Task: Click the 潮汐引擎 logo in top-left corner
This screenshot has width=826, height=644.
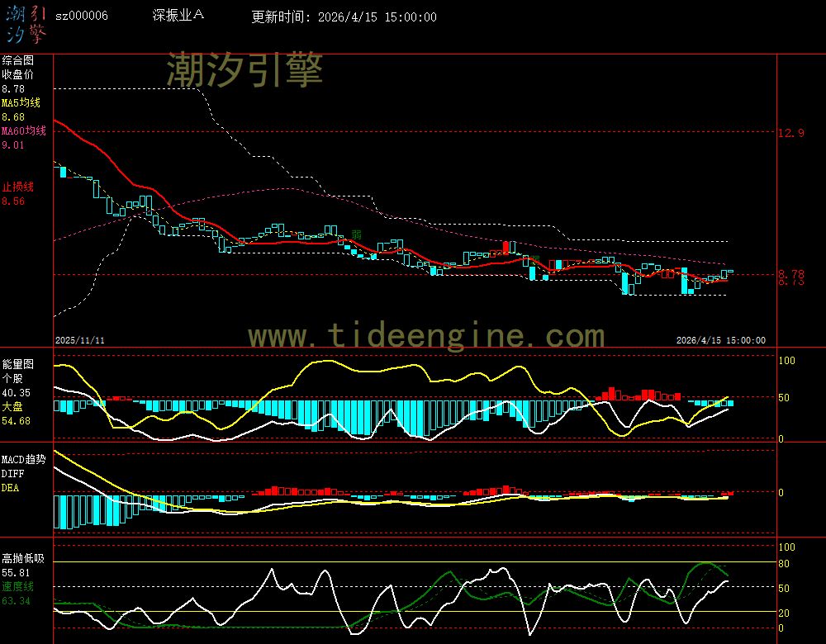Action: [26, 23]
